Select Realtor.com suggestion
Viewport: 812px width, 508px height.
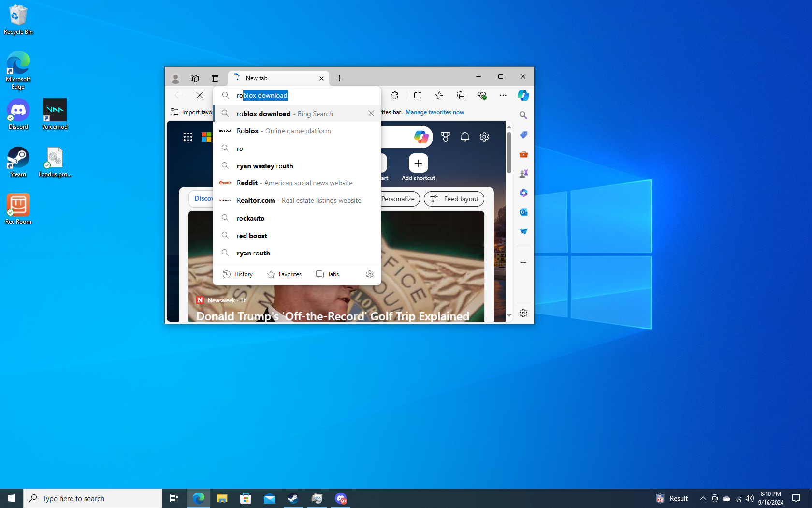tap(297, 200)
